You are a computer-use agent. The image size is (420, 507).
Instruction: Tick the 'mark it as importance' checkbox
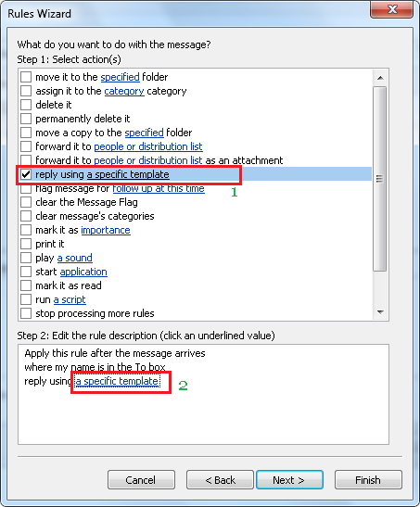[26, 230]
